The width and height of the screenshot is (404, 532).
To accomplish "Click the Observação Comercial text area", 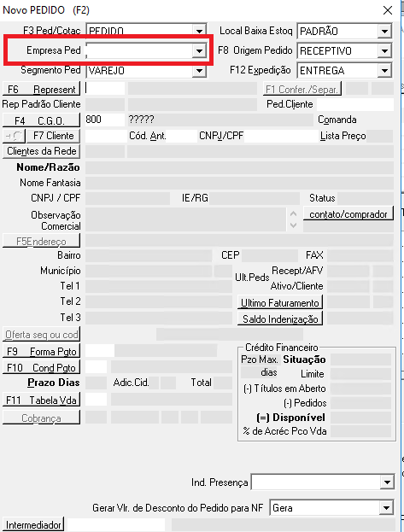I will click(185, 219).
